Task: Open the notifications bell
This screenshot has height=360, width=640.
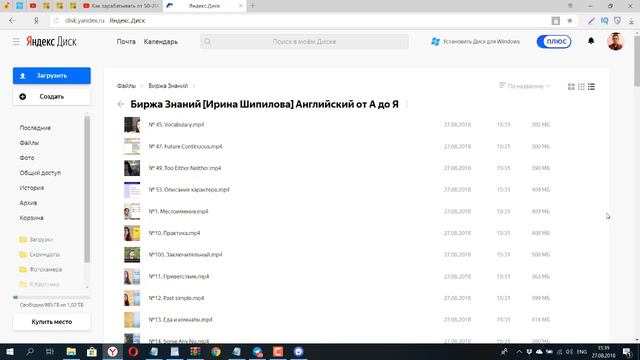Action: 591,41
